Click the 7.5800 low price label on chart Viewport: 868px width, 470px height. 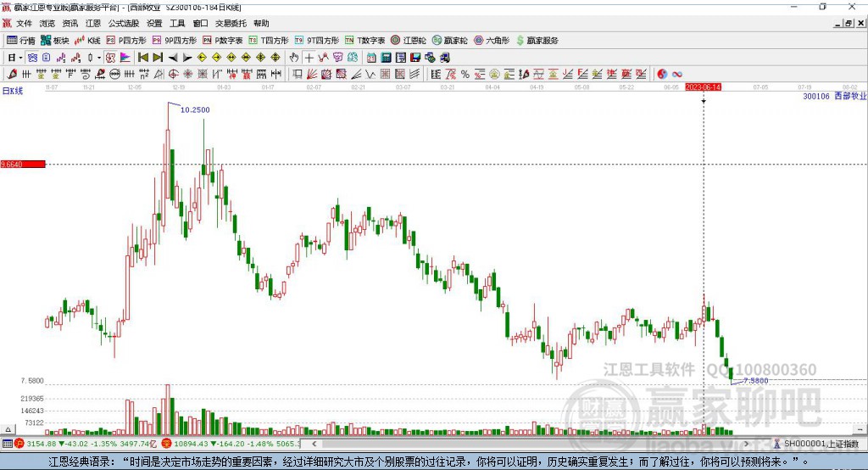tap(755, 381)
